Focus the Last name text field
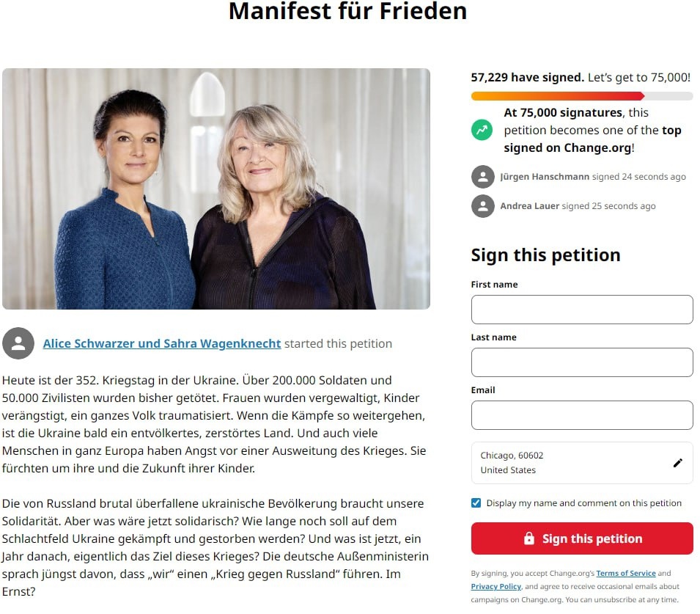The width and height of the screenshot is (700, 614). point(581,362)
